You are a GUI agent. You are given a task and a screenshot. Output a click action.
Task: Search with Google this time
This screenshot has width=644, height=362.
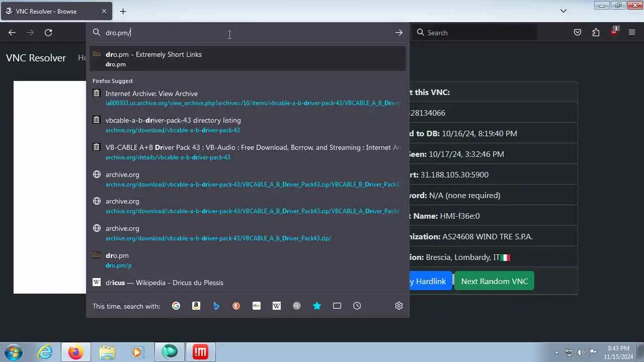point(176,306)
